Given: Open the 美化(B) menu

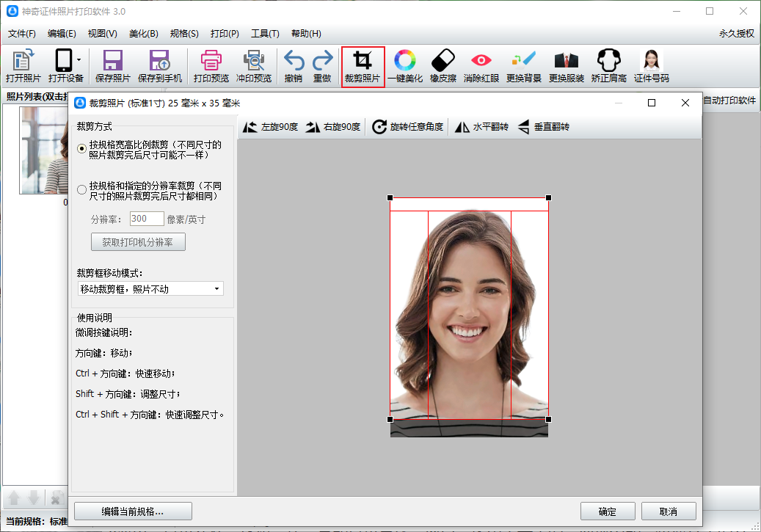Looking at the screenshot, I should (143, 34).
